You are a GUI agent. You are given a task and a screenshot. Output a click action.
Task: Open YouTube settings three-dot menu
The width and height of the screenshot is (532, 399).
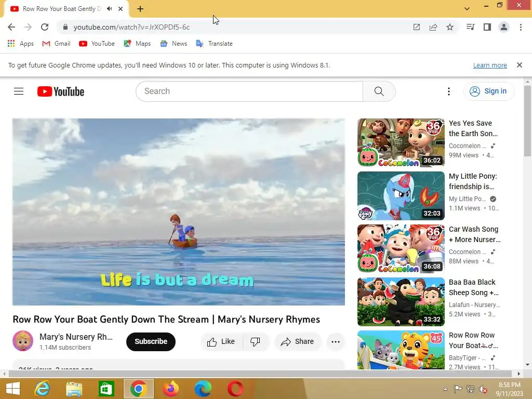448,91
